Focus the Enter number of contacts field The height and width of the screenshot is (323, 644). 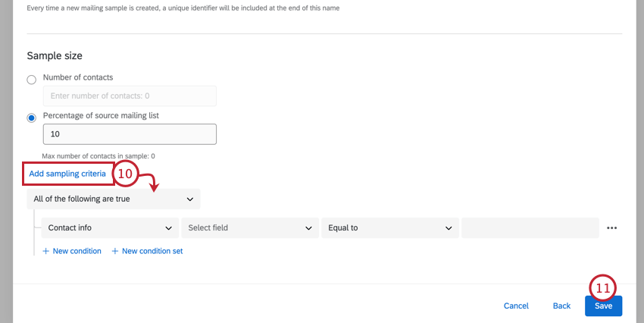130,96
